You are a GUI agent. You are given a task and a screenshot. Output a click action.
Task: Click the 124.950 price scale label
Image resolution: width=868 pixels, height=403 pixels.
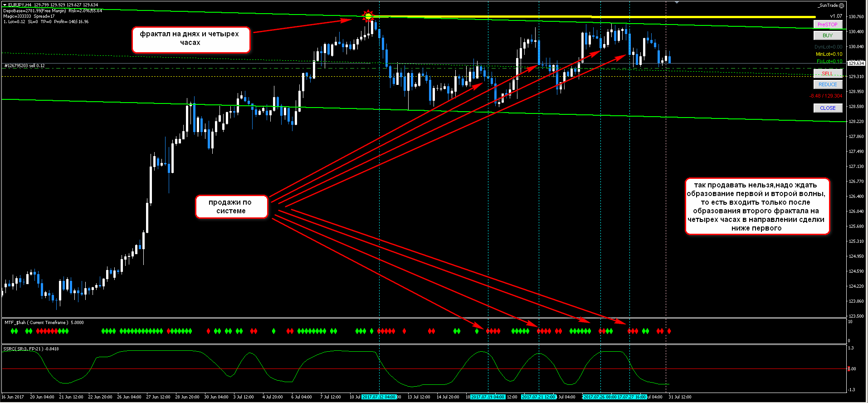[856, 256]
